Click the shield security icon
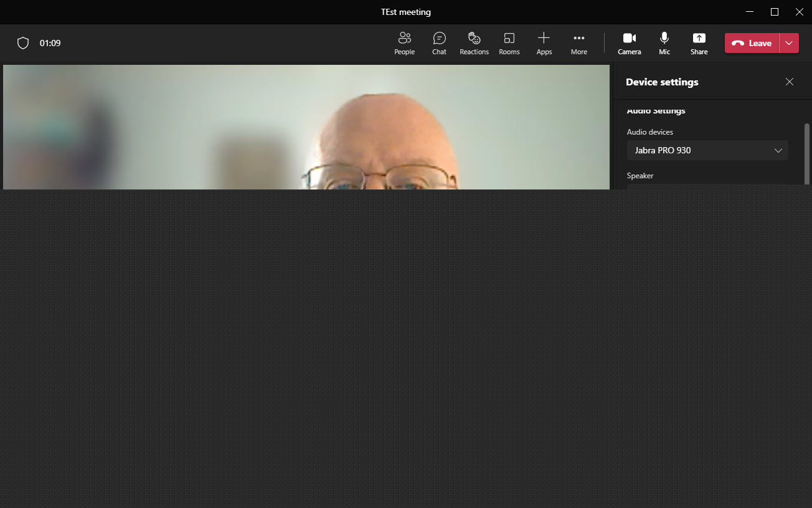Viewport: 812px width, 508px height. pyautogui.click(x=23, y=43)
